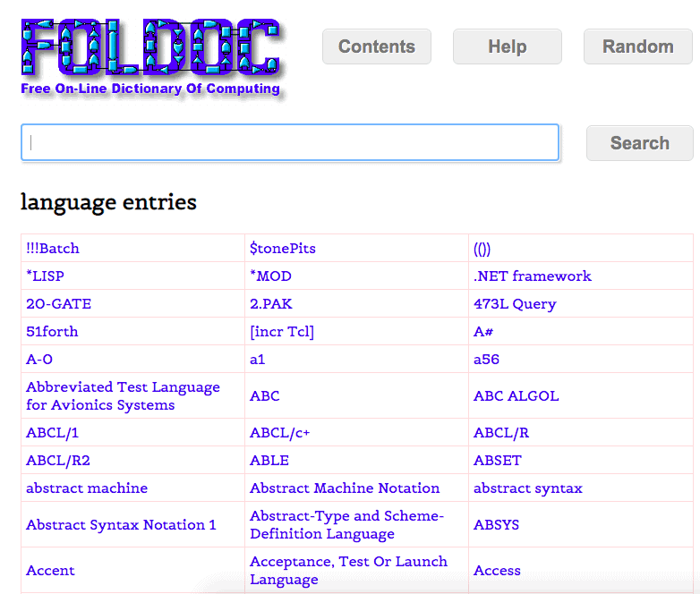Follow the Abstract Machine Notation link
This screenshot has height=594, width=700.
point(345,488)
